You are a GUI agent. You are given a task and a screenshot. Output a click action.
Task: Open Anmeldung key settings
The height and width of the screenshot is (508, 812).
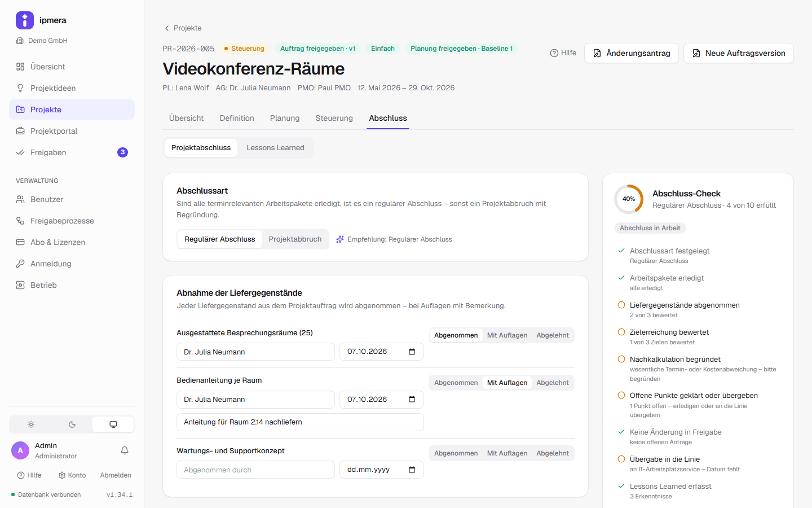(x=72, y=264)
